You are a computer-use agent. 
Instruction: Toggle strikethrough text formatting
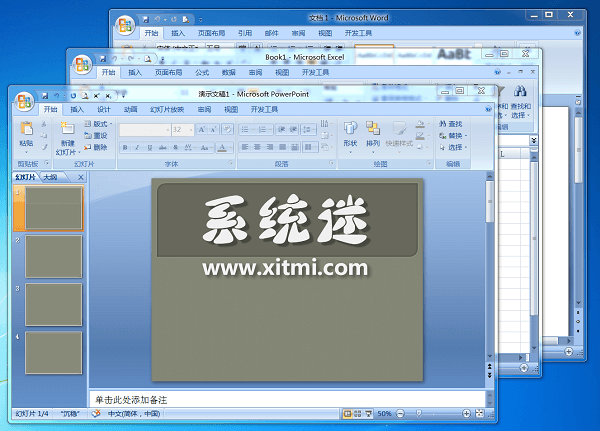tap(163, 147)
